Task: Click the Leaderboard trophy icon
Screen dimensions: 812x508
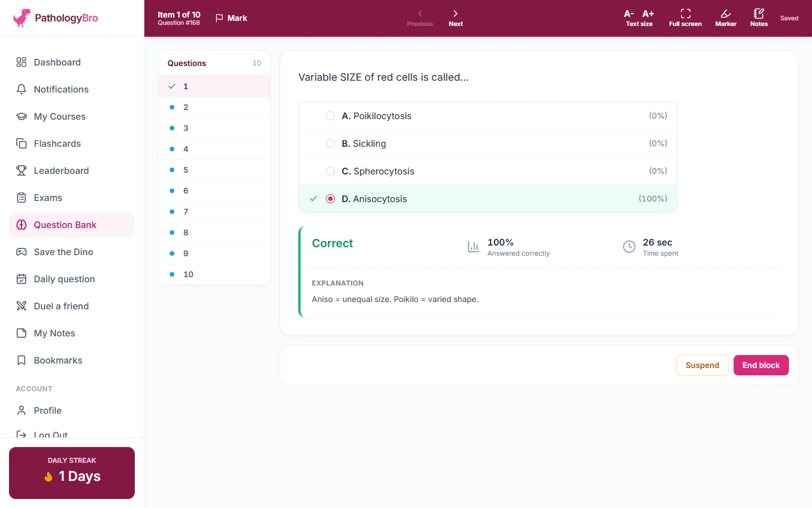Action: [21, 170]
